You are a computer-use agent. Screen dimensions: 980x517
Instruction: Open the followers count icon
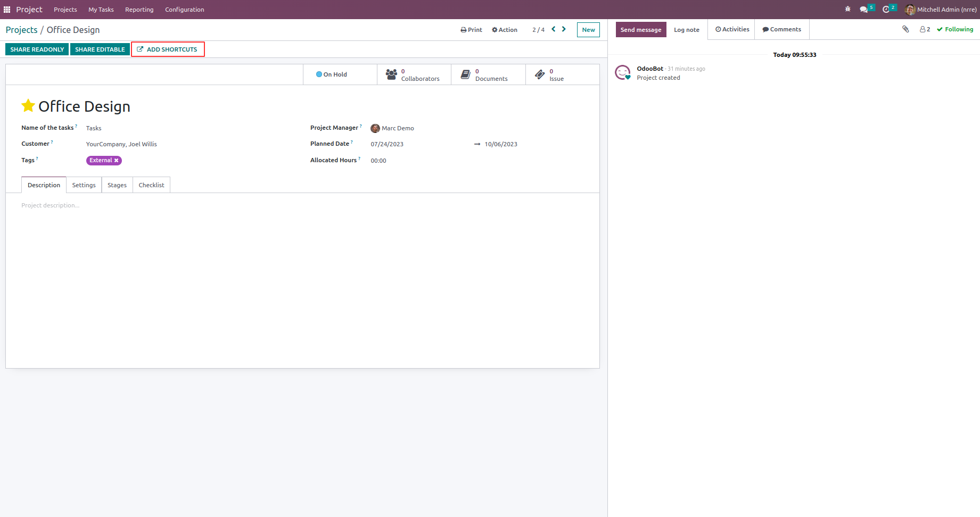925,29
